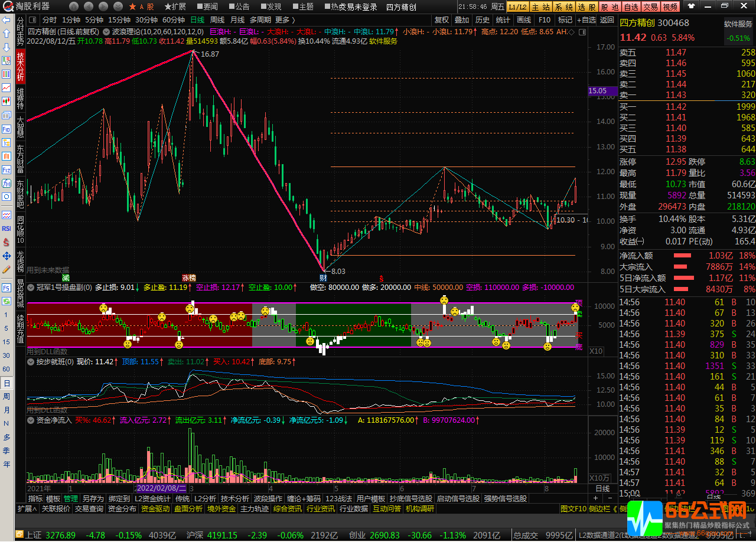The width and height of the screenshot is (756, 542).
Task: Expand the 波浪理论 indicator dropdown arrow
Action: point(106,32)
